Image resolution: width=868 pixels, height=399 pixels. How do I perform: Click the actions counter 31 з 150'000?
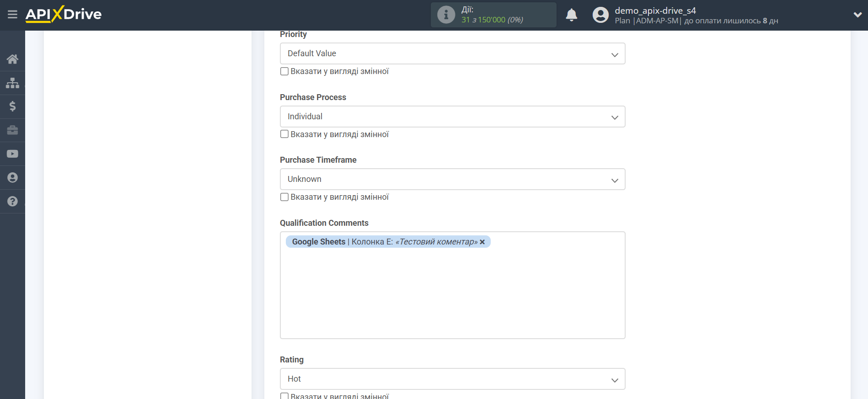click(x=492, y=20)
